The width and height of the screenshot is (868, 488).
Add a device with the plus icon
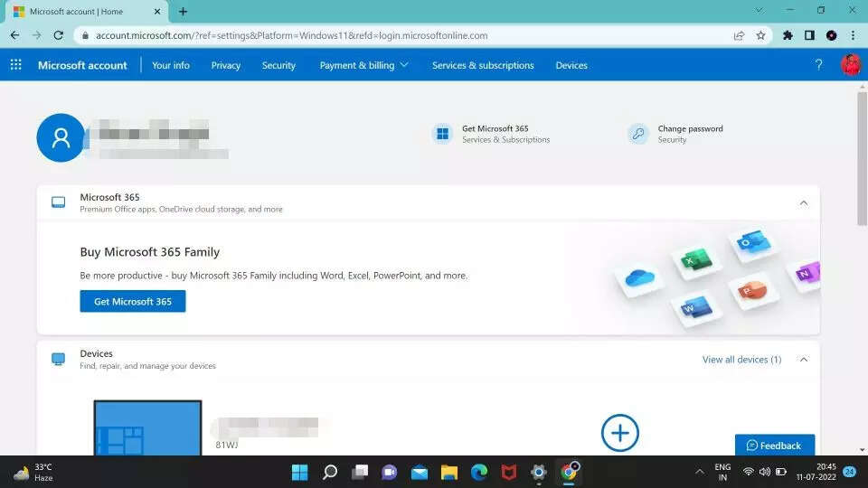619,433
